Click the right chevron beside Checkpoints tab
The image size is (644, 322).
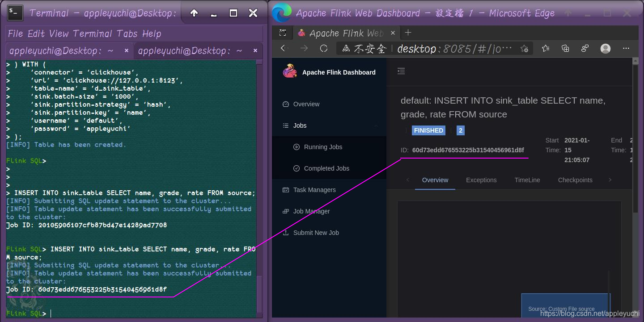pyautogui.click(x=610, y=180)
